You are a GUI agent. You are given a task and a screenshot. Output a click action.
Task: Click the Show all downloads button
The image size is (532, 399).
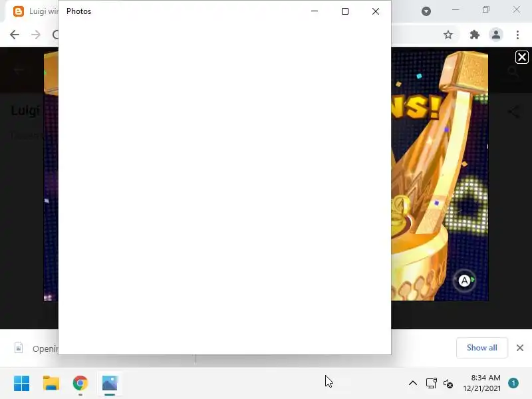point(481,348)
